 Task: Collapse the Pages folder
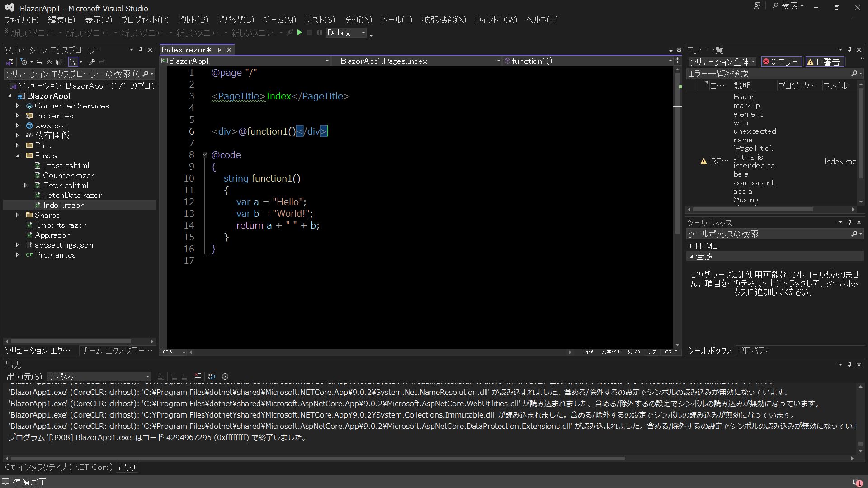(x=18, y=155)
